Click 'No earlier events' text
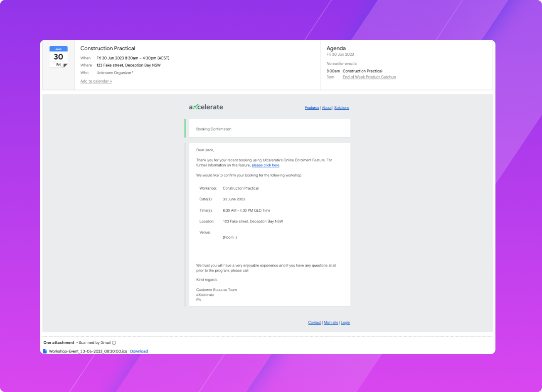The height and width of the screenshot is (392, 542). [342, 64]
